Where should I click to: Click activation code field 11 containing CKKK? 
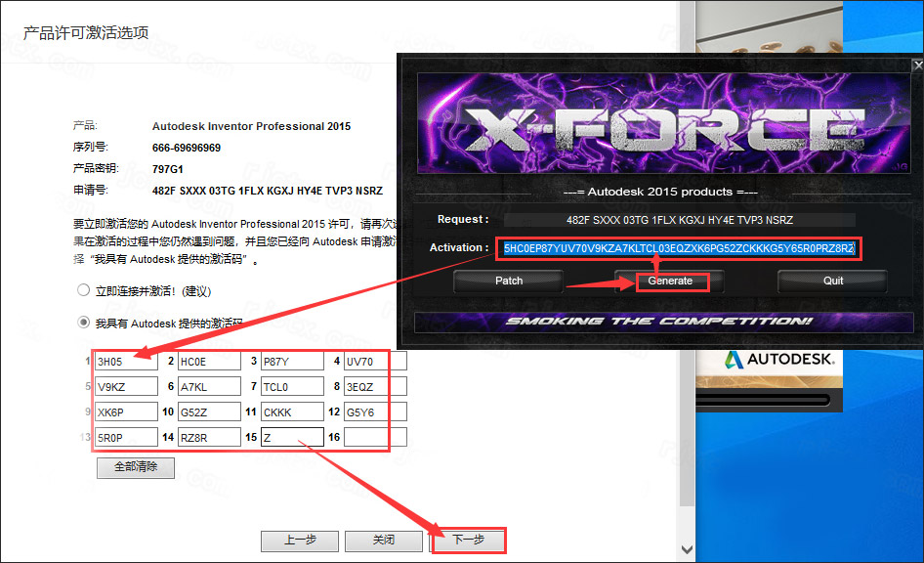(x=292, y=412)
